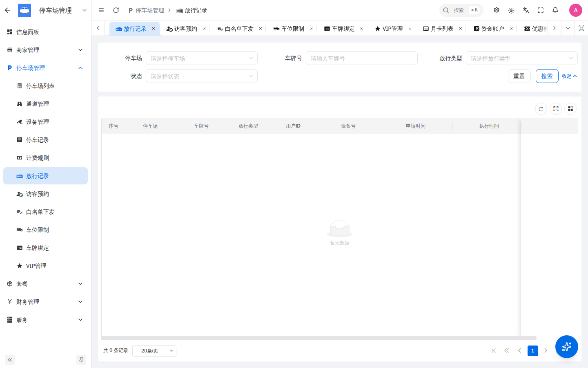Open the tab list dropdown chevron
This screenshot has width=588, height=368.
pyautogui.click(x=568, y=28)
